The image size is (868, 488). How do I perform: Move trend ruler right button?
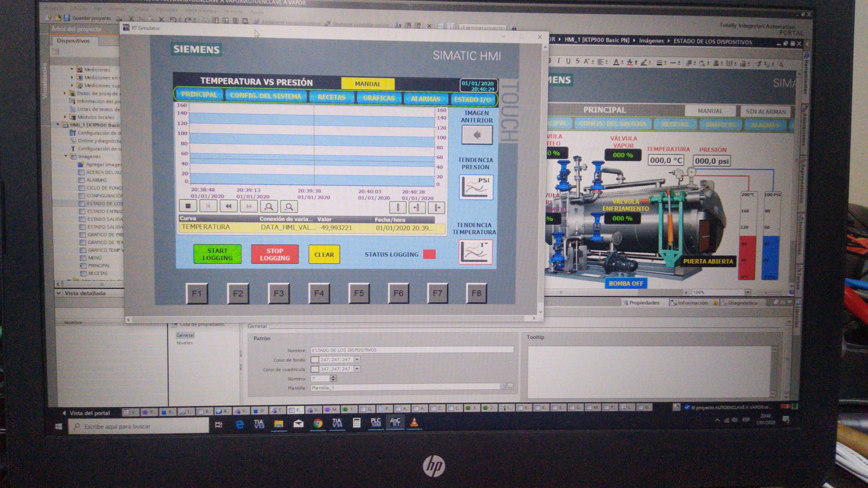click(437, 207)
